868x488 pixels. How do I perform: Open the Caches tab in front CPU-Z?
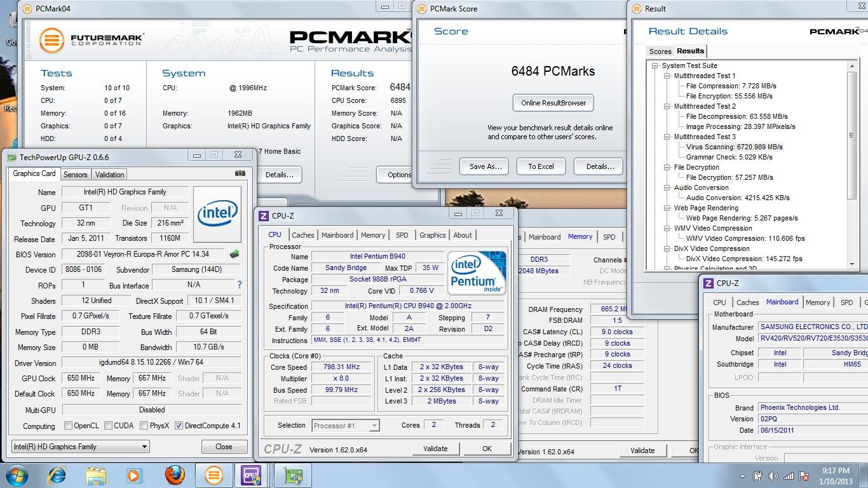click(x=303, y=235)
